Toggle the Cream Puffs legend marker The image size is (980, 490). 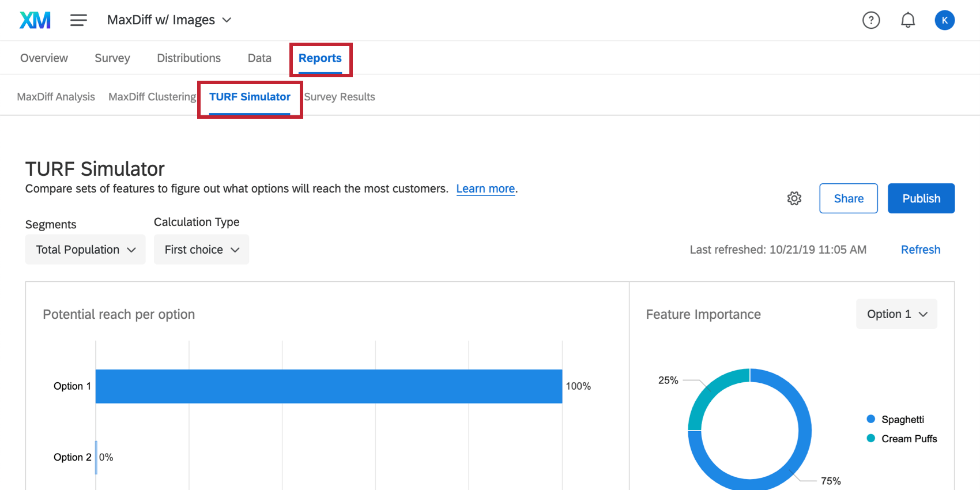(x=870, y=439)
